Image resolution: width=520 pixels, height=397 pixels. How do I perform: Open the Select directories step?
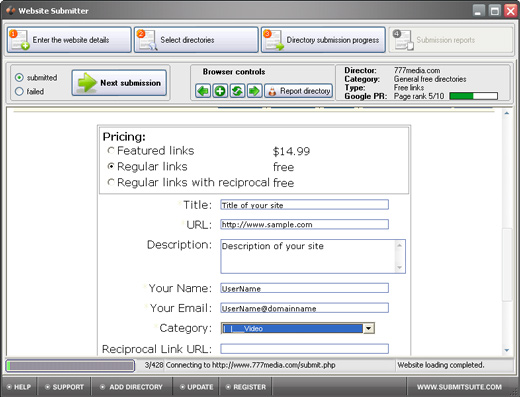point(196,40)
